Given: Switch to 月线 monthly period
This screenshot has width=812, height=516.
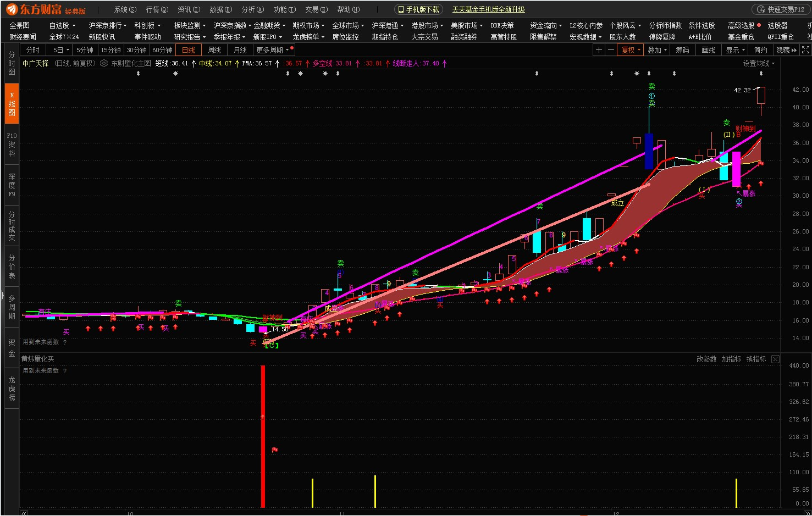Looking at the screenshot, I should [240, 50].
